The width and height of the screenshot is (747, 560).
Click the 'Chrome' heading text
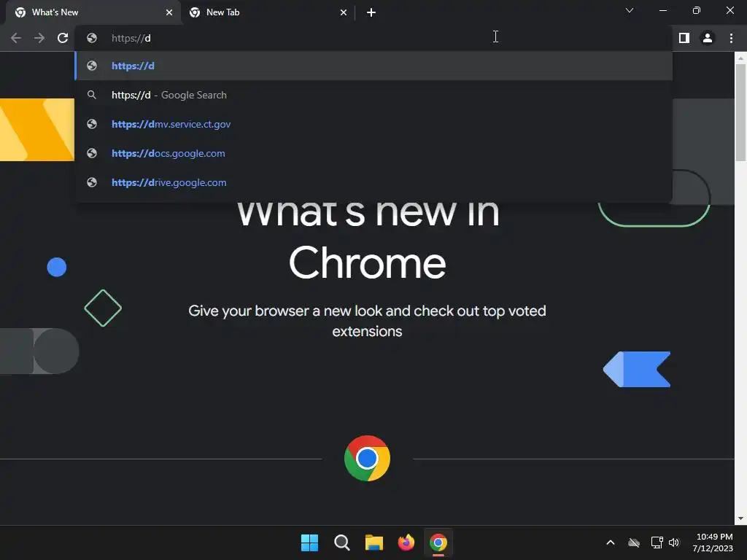tap(368, 262)
